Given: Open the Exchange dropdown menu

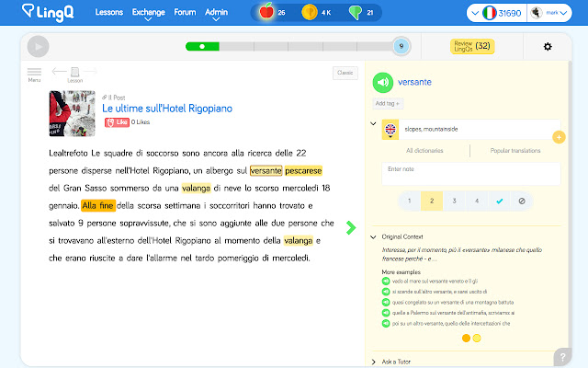Looking at the screenshot, I should [x=149, y=14].
